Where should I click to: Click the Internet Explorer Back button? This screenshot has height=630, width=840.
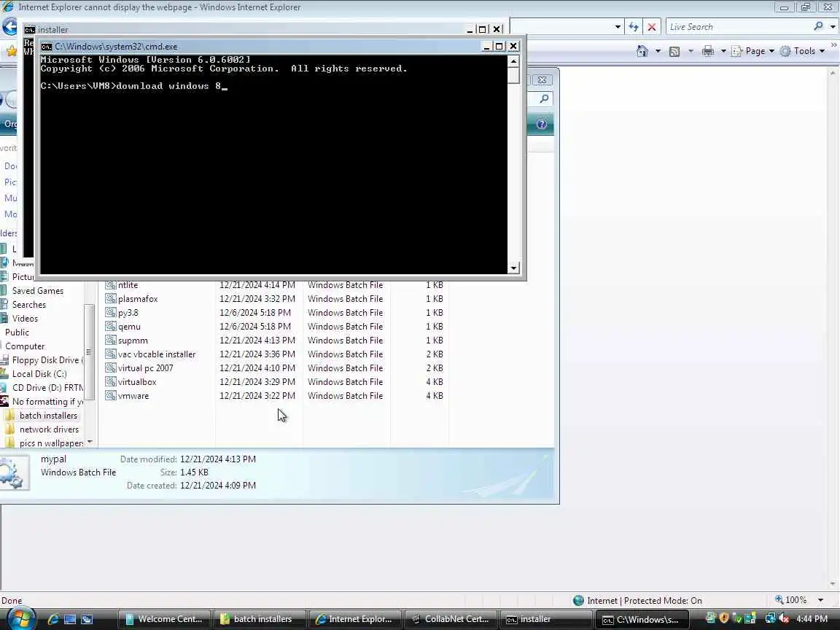pos(9,27)
